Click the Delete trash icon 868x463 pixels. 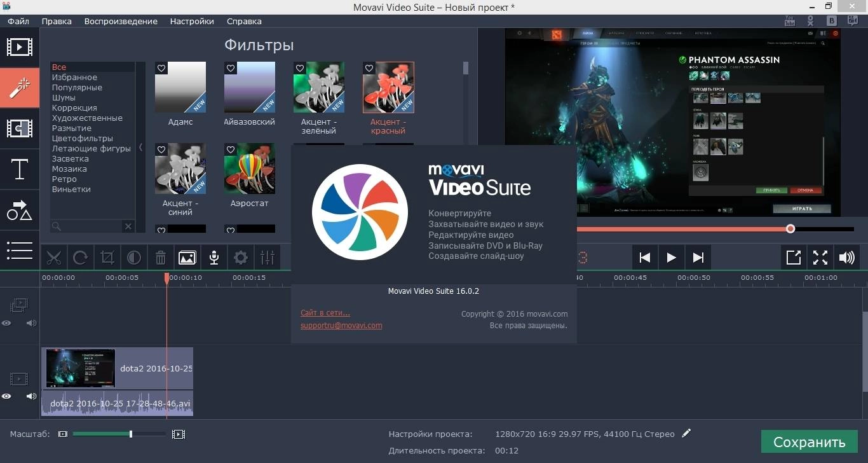pyautogui.click(x=161, y=258)
